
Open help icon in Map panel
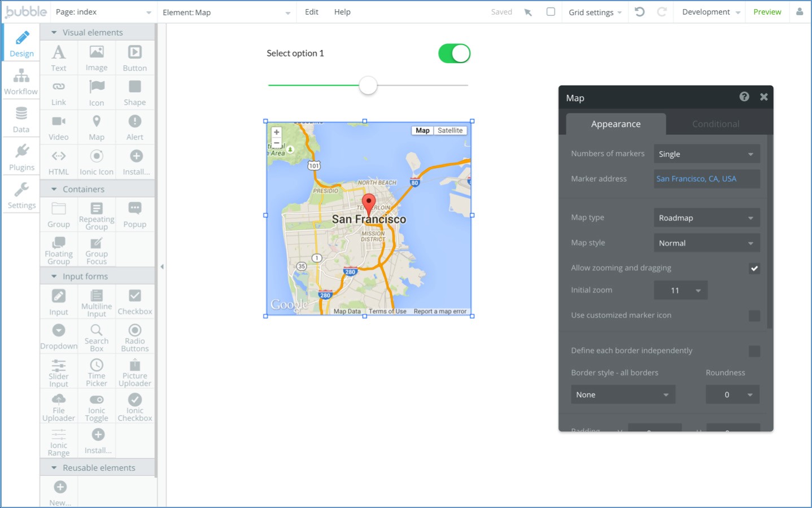[744, 97]
